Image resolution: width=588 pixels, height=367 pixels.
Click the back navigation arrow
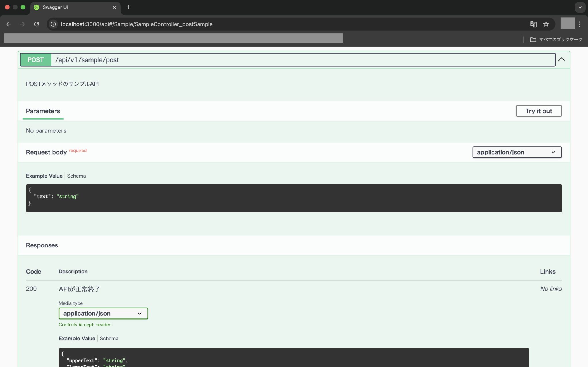pyautogui.click(x=8, y=24)
